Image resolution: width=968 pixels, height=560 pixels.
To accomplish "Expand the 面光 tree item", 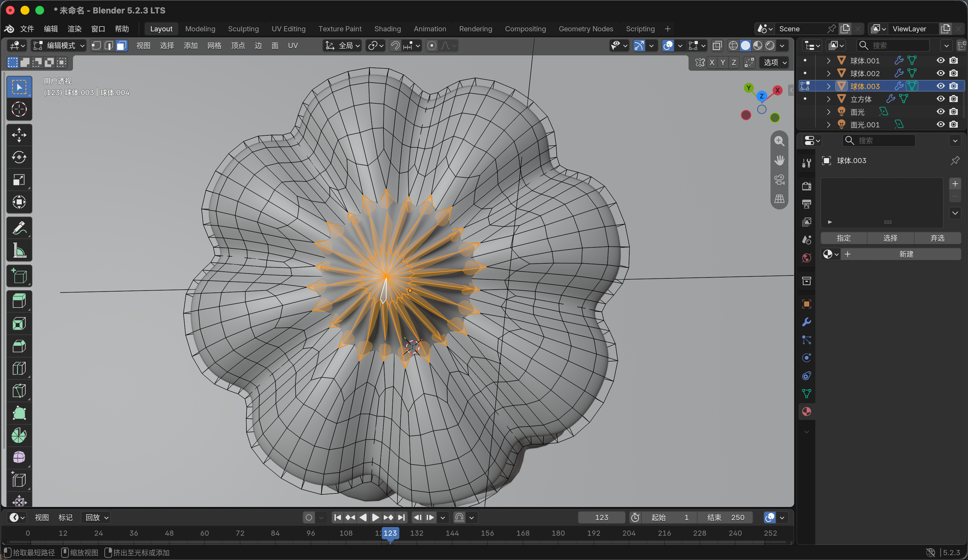I will pos(828,112).
